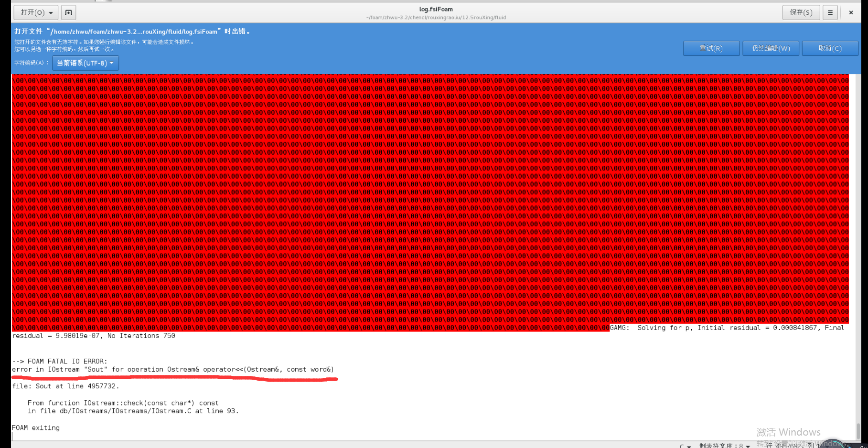Image resolution: width=868 pixels, height=448 pixels.
Task: Open the C language syntax dropdown
Action: (x=685, y=446)
